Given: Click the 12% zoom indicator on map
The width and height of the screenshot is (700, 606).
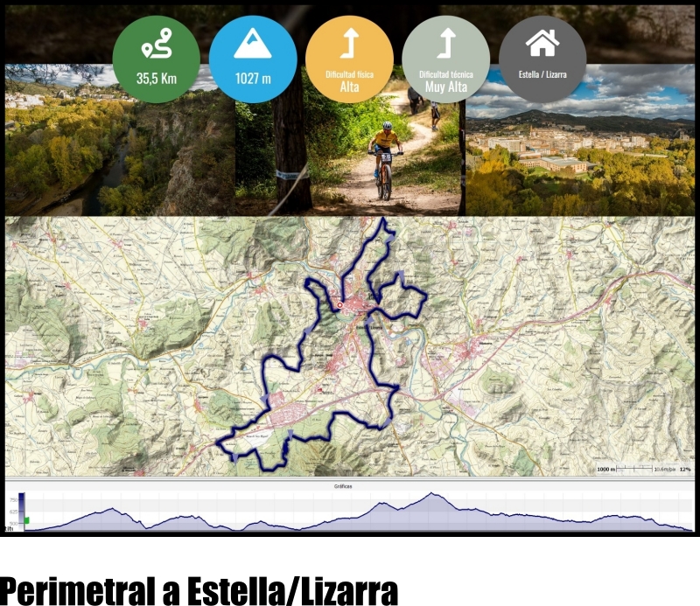Looking at the screenshot, I should click(685, 469).
